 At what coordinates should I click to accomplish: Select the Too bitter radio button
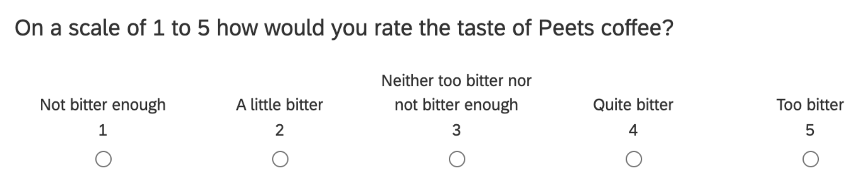(811, 160)
